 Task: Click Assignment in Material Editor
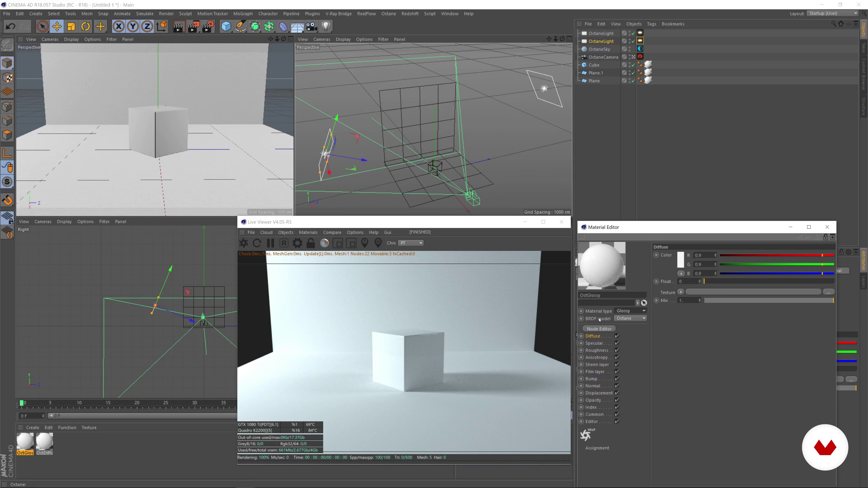(x=597, y=448)
